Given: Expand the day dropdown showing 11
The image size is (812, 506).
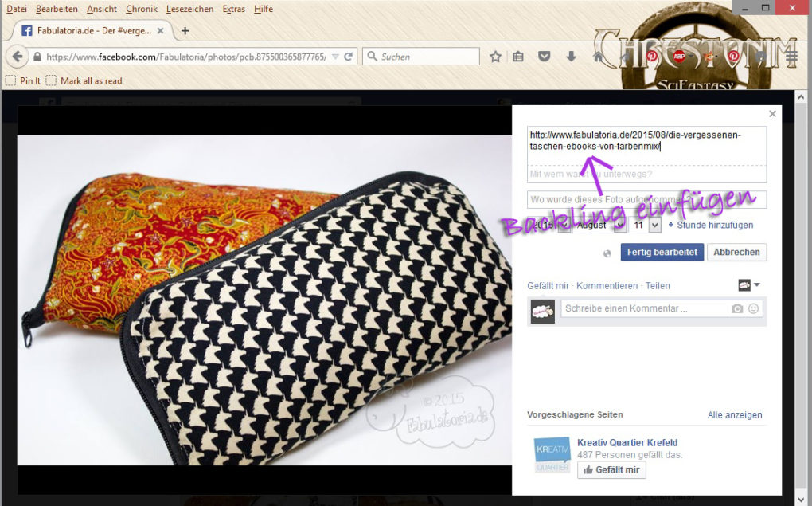Looking at the screenshot, I should [x=654, y=226].
